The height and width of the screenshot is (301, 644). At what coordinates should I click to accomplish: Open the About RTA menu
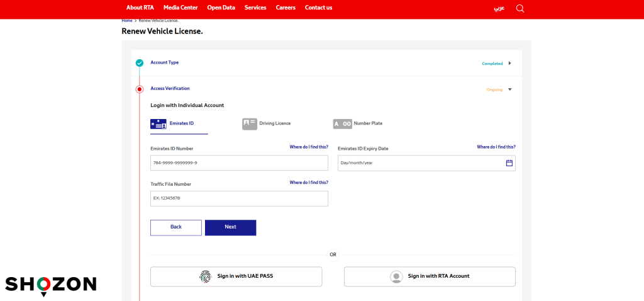point(140,8)
